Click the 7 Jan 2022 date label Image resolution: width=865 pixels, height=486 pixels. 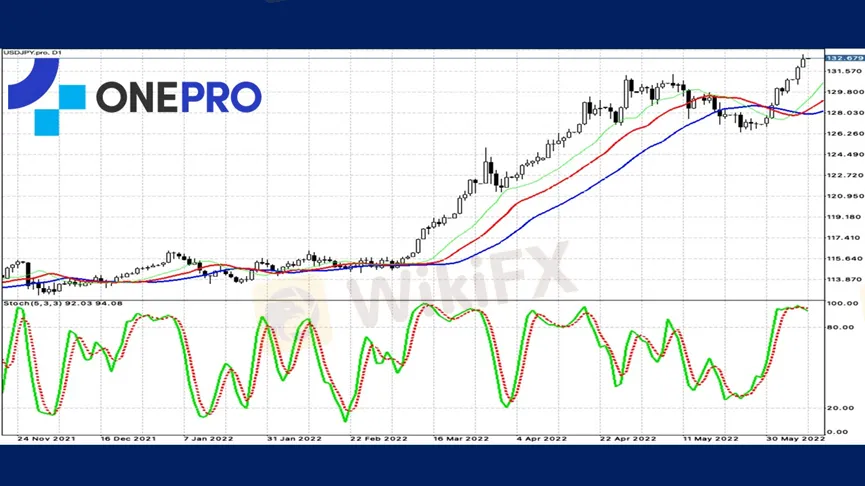coord(208,439)
